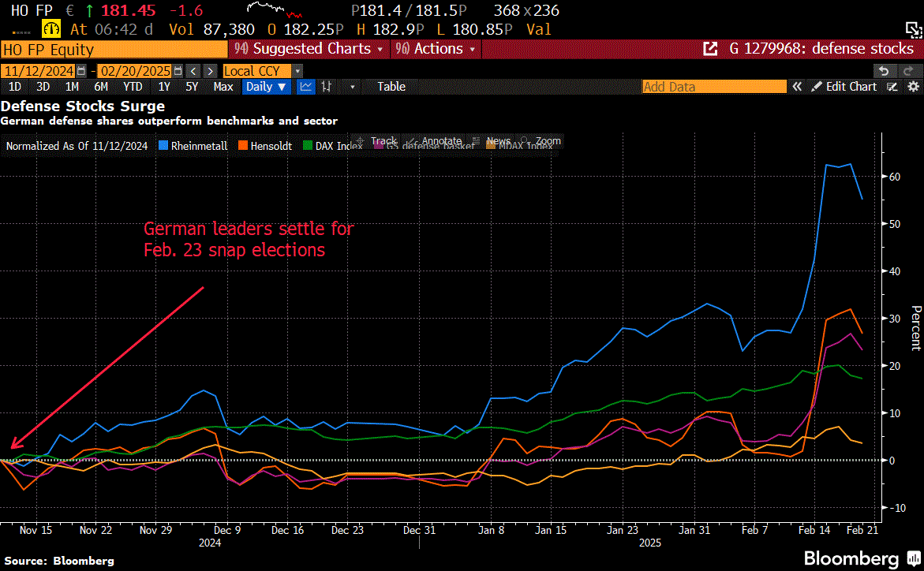
Task: Click the Percent axis label
Action: coord(916,328)
